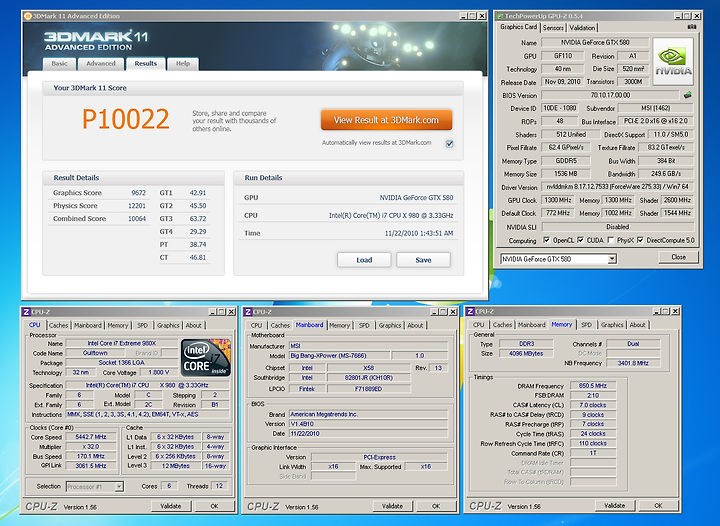Click the Combined Score value 10064

tap(137, 219)
